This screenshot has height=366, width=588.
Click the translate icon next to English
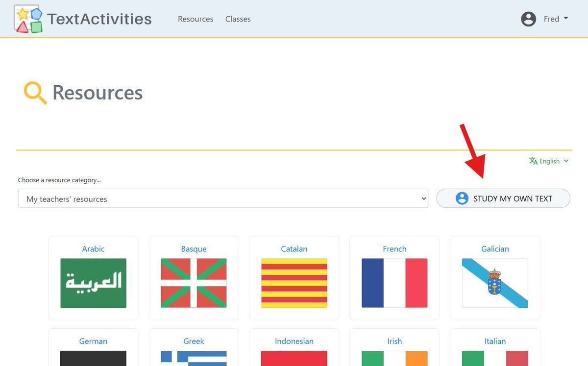pos(533,161)
